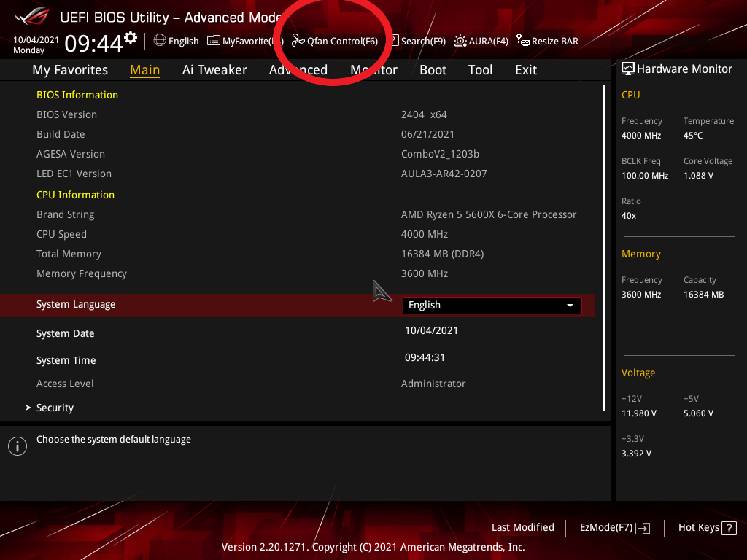Click the EzMode(F7) button
Screen dimensions: 747x560
pyautogui.click(x=614, y=527)
